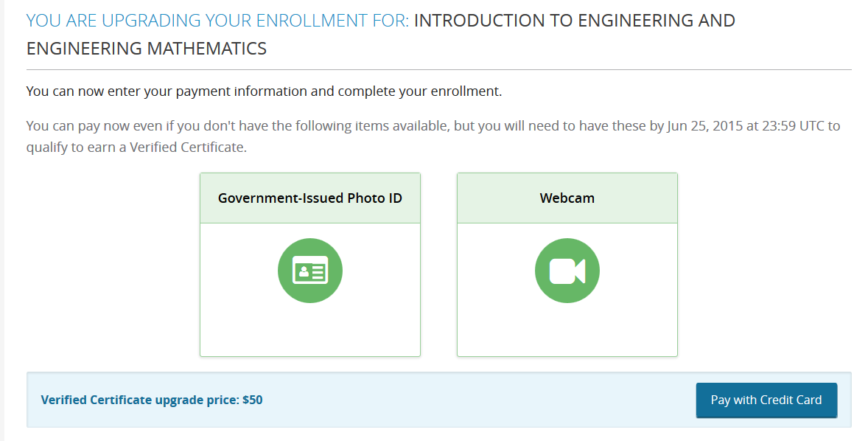Pay with Credit Card

(x=766, y=400)
